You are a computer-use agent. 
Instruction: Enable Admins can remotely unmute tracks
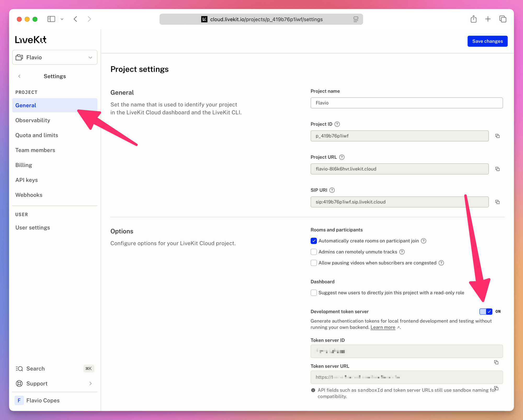click(314, 252)
